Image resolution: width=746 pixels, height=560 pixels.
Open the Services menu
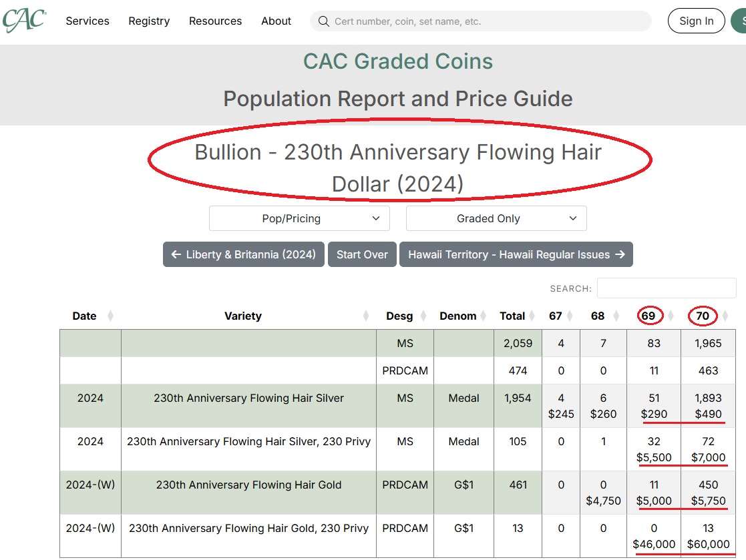(x=87, y=21)
